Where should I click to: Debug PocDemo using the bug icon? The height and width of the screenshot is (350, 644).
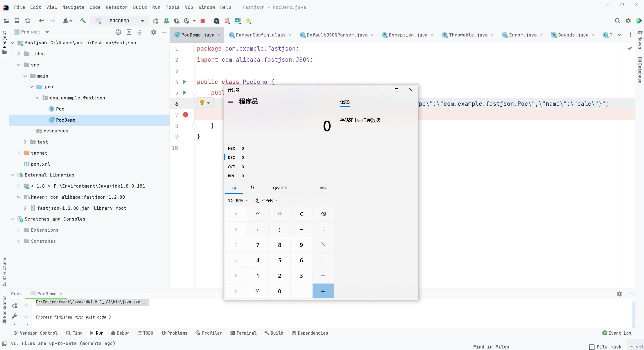(x=166, y=21)
